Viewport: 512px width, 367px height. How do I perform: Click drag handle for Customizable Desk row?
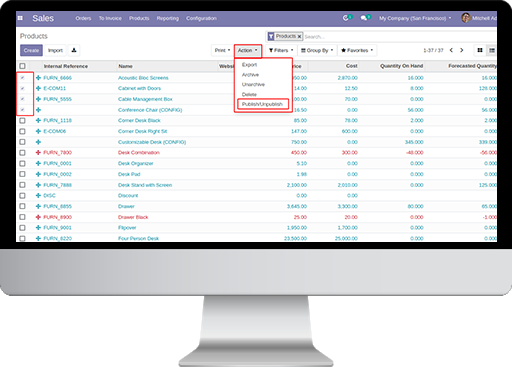pos(38,142)
